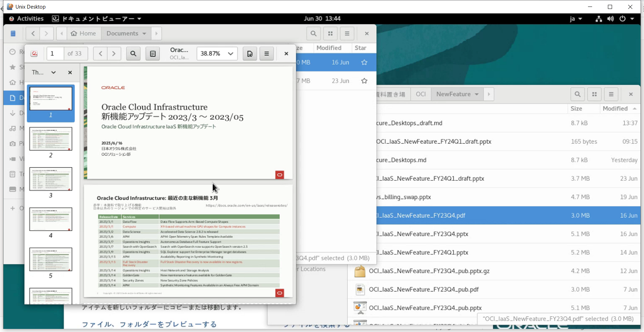The width and height of the screenshot is (644, 332).
Task: Navigate back with the file manager back arrow
Action: tap(33, 33)
